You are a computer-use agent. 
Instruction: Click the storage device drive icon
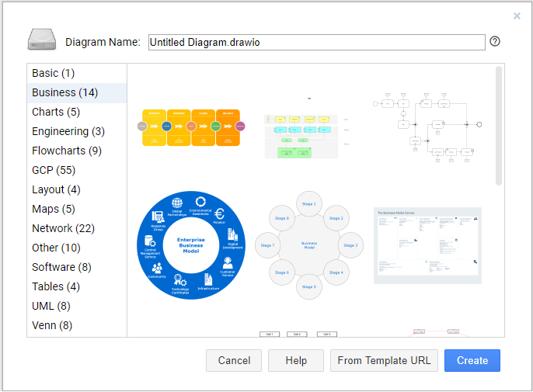(42, 40)
